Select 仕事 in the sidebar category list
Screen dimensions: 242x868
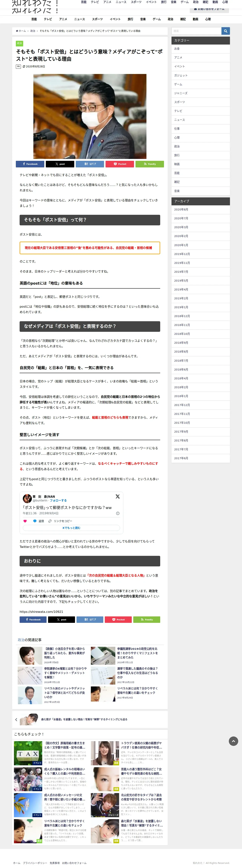201,129
